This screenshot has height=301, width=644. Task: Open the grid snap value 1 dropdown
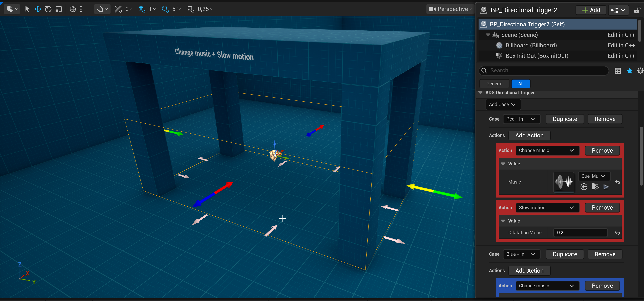(152, 9)
